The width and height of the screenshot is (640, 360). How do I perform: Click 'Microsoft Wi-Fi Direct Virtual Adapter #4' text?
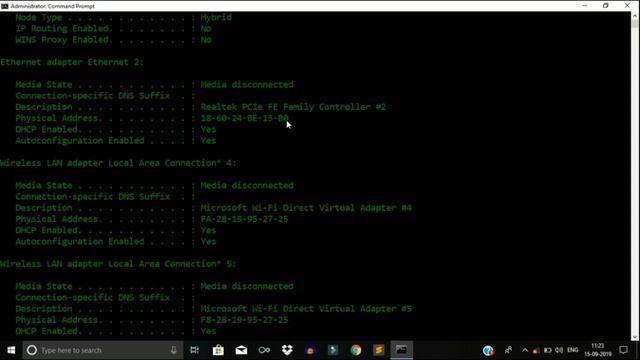coord(306,208)
